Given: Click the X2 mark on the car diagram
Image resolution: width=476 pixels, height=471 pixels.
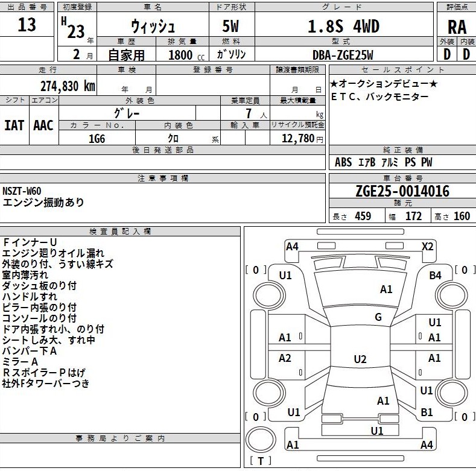Looking at the screenshot, I should 427,247.
